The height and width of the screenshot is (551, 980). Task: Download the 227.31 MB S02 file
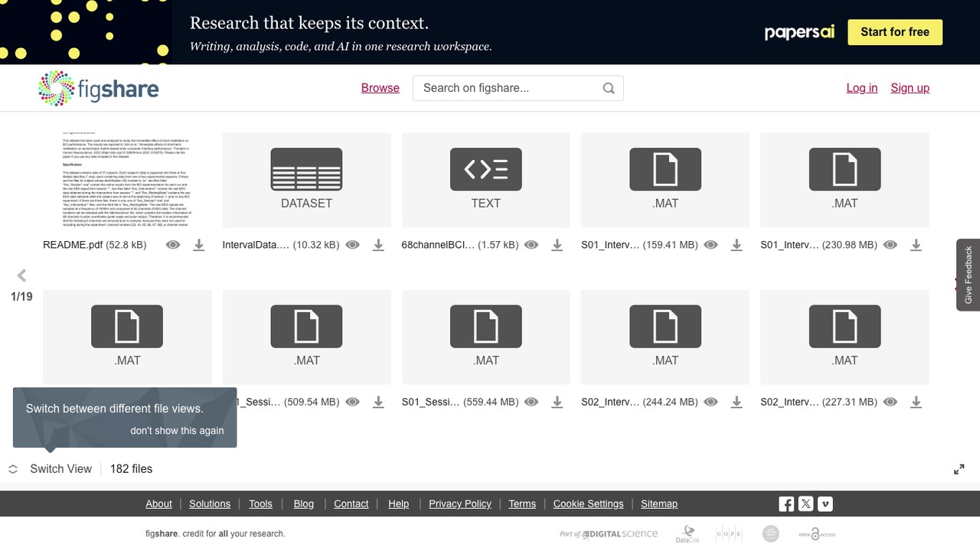pos(916,402)
